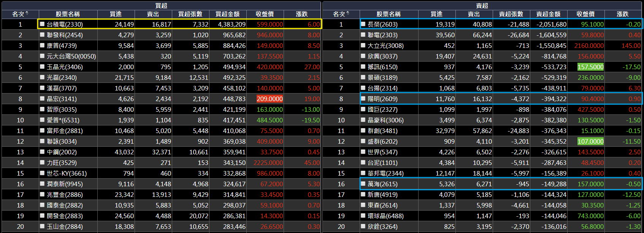Check the 萬海(2615) checkbox
The height and width of the screenshot is (233, 644).
[x=363, y=184]
